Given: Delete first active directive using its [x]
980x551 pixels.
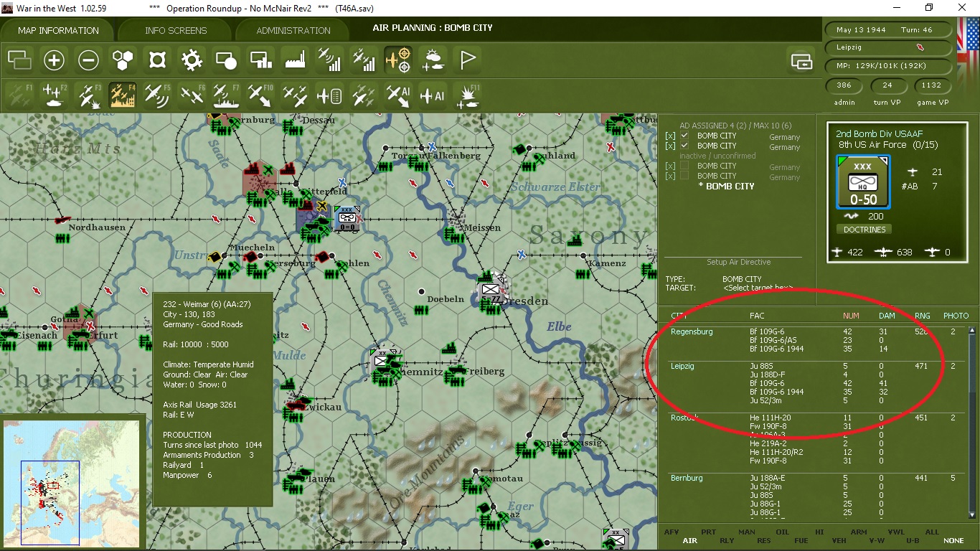Looking at the screenshot, I should (670, 136).
